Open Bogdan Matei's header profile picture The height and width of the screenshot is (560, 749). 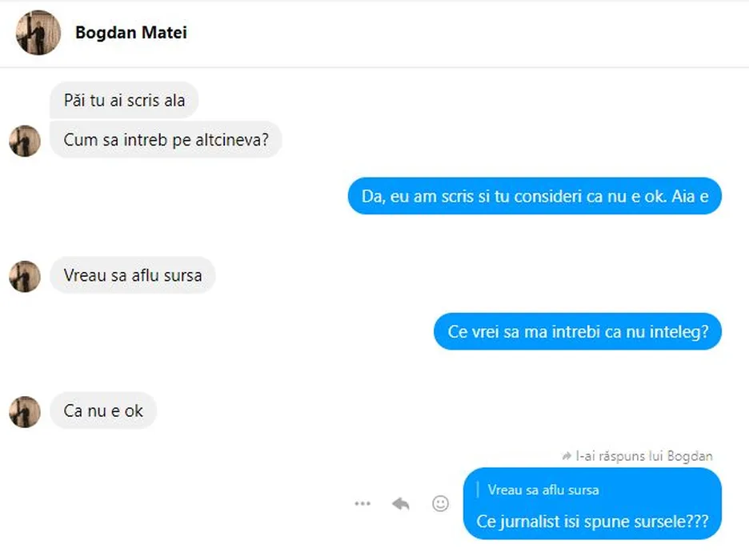pos(38,33)
